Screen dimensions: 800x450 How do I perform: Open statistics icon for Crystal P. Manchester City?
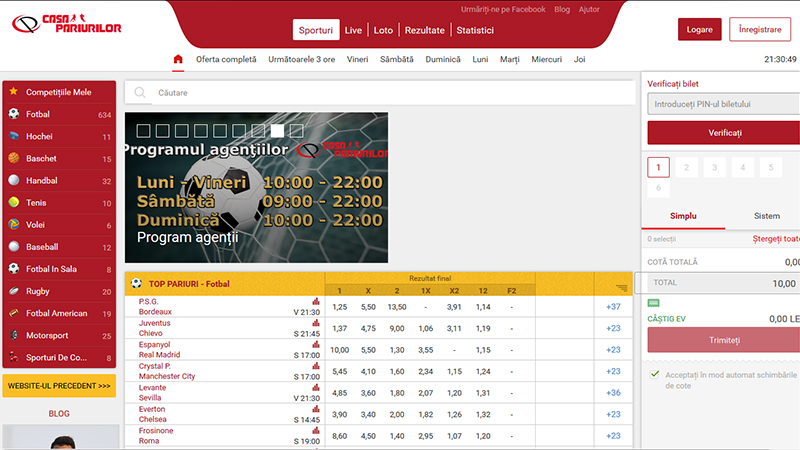(x=316, y=366)
